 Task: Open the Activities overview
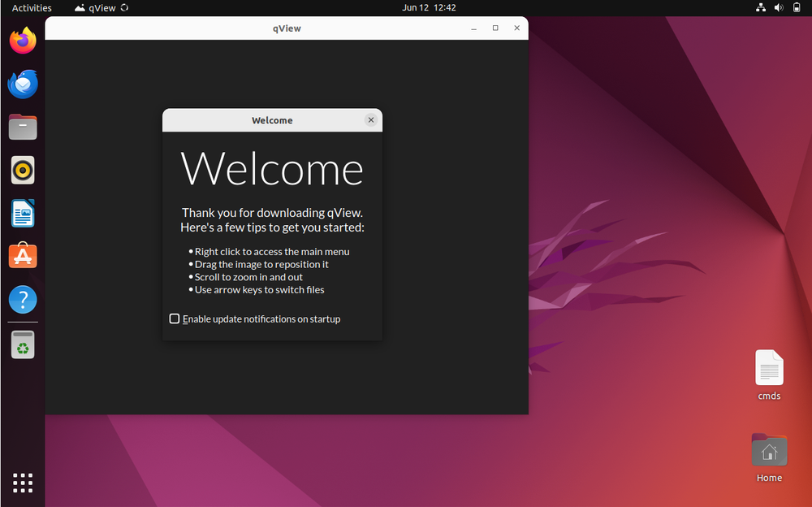tap(31, 7)
